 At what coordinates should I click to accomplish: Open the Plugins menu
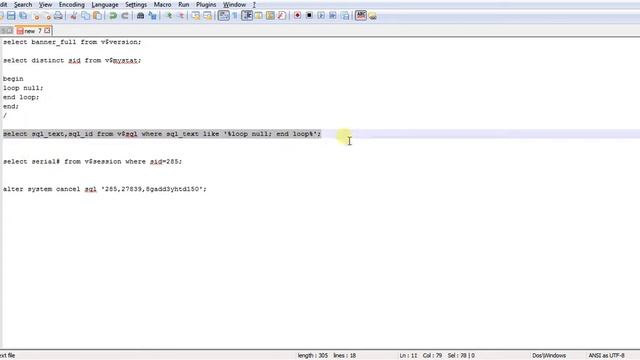pos(206,4)
